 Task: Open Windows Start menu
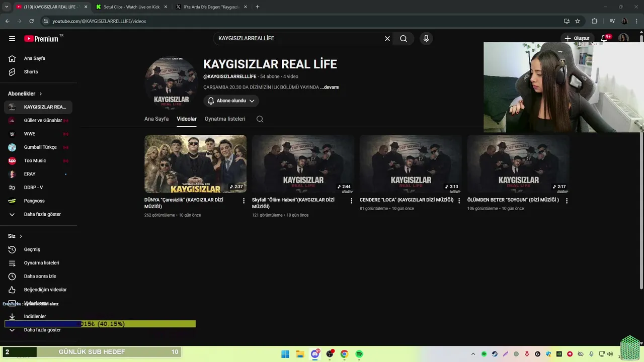(x=285, y=354)
